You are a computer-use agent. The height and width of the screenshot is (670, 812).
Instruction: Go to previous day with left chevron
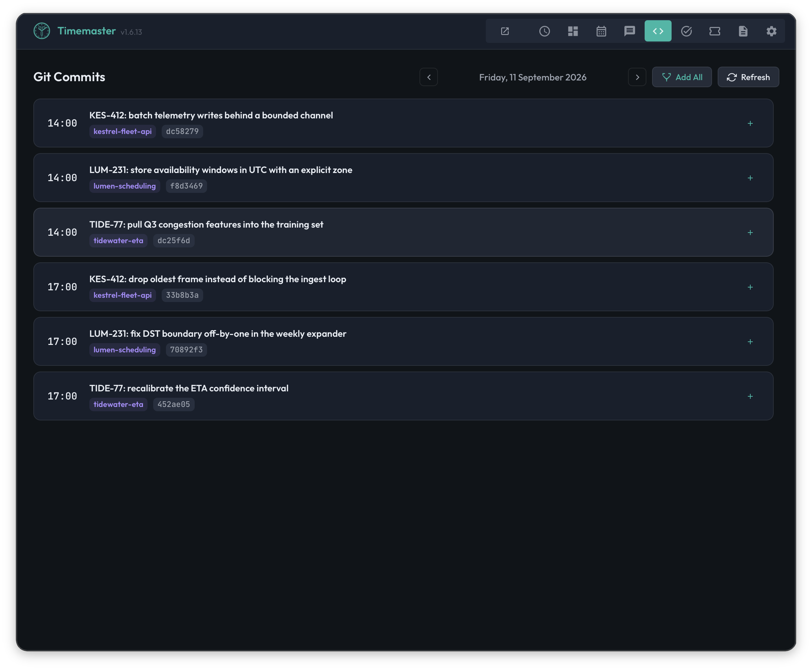(x=429, y=77)
